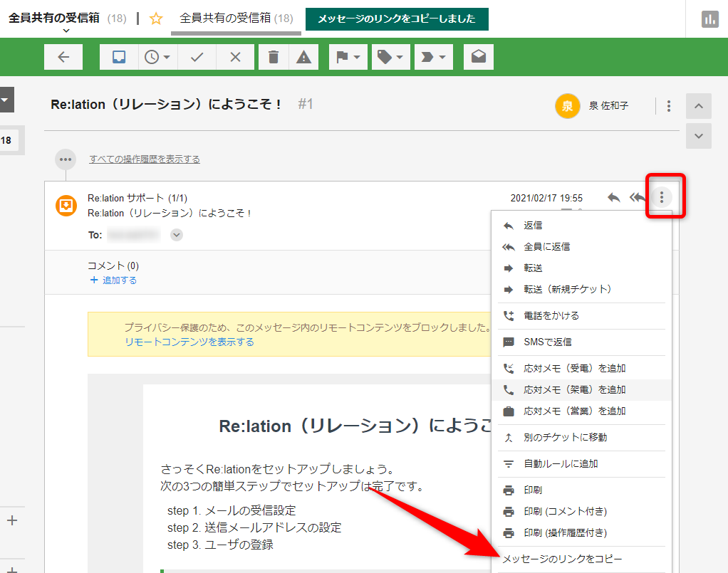Click リモートコンテンツを表示する link

click(x=189, y=342)
